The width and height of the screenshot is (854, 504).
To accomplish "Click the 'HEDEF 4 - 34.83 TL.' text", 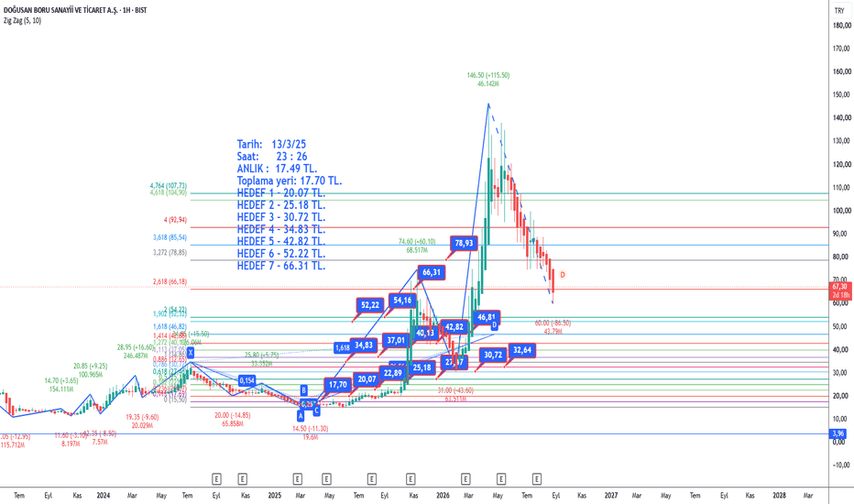I will point(281,229).
